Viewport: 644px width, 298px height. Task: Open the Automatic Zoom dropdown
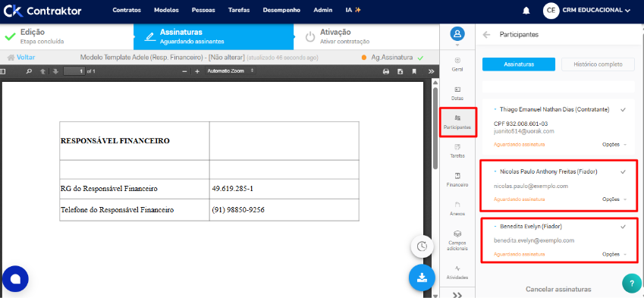[231, 71]
